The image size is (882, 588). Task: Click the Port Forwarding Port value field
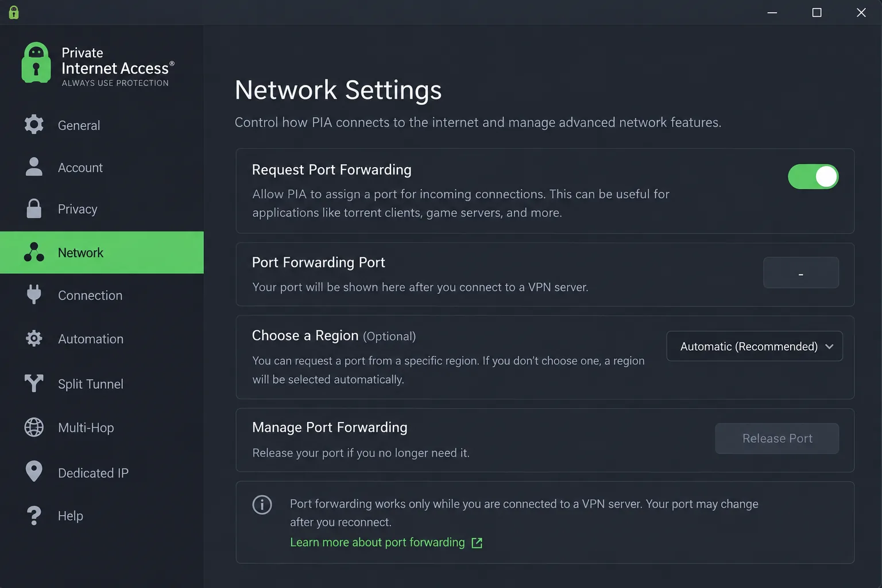click(x=801, y=273)
